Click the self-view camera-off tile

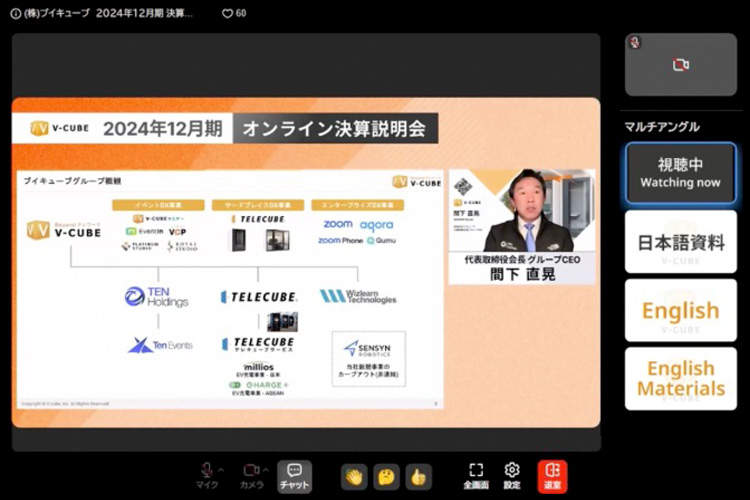pos(681,65)
